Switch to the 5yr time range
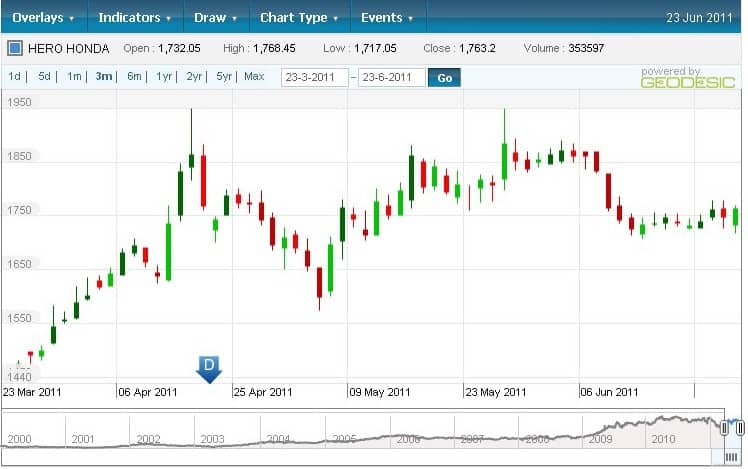The height and width of the screenshot is (469, 748). point(224,76)
